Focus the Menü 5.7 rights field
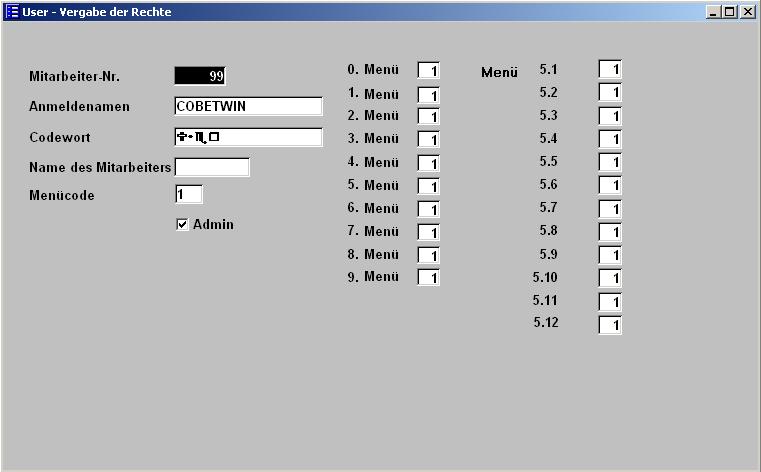Screen dimensions: 761x472 (x=610, y=208)
